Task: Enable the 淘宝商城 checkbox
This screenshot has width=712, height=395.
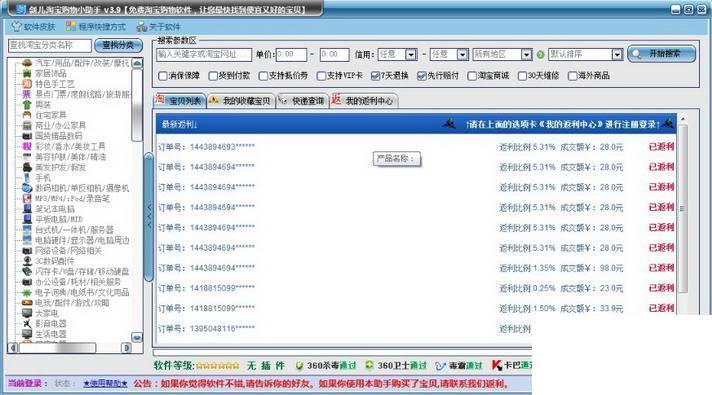Action: click(472, 76)
